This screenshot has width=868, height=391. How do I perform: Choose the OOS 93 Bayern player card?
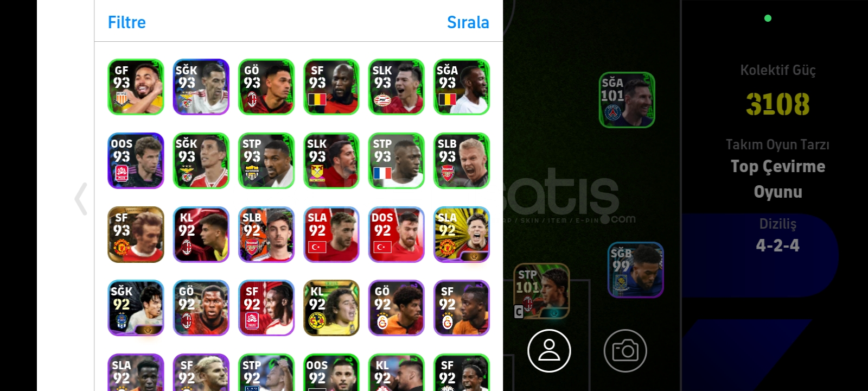(136, 161)
